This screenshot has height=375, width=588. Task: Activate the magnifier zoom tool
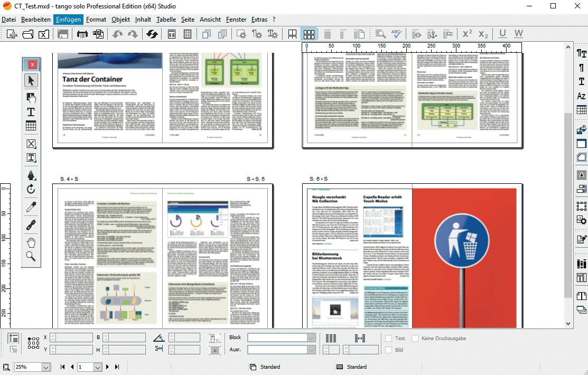coord(31,257)
